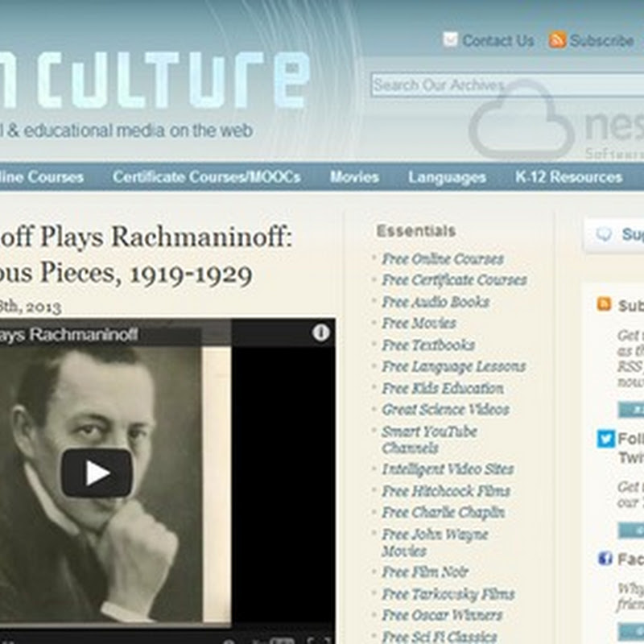Click the Facebook icon in sidebar
The image size is (644, 644).
pyautogui.click(x=605, y=559)
